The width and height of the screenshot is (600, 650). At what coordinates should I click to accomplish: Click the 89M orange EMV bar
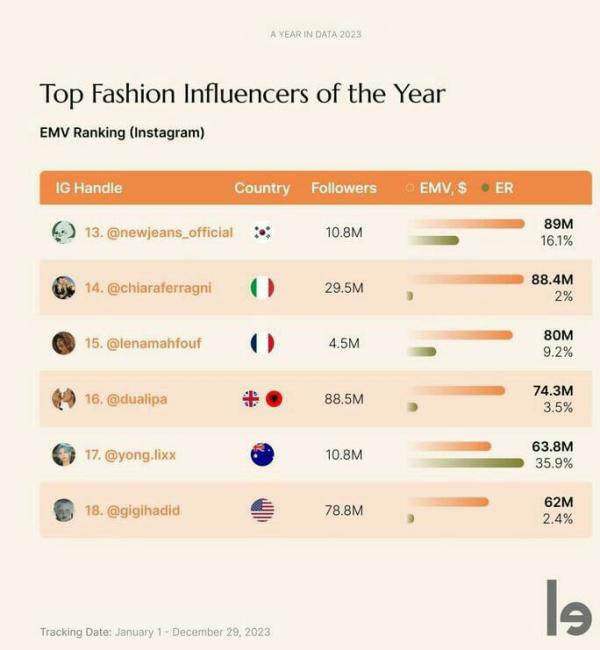(466, 224)
